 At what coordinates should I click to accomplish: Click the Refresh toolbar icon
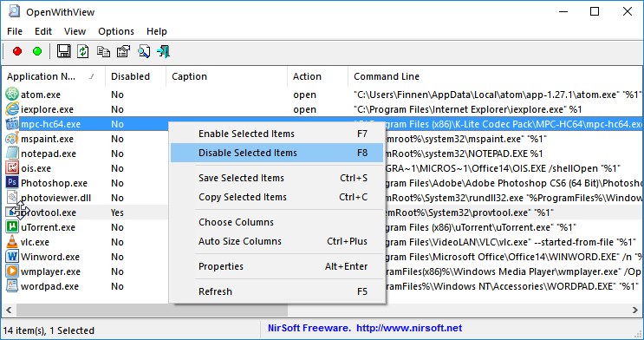(x=83, y=51)
